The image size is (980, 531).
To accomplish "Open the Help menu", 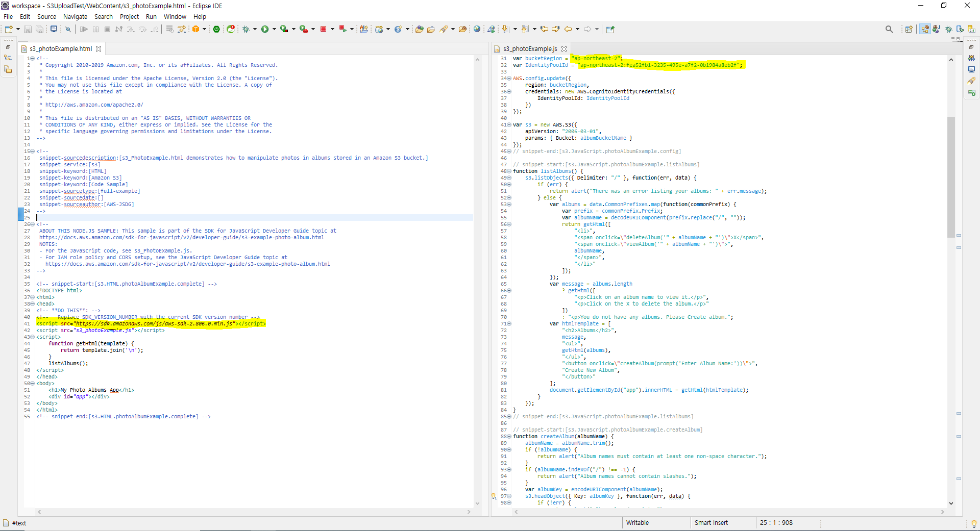I will pos(200,17).
